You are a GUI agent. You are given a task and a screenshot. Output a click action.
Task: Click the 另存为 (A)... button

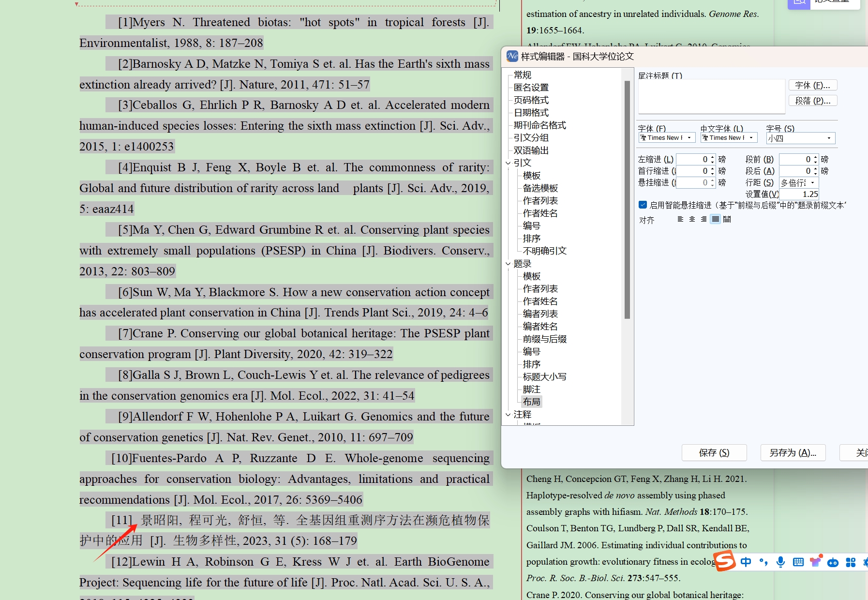(793, 453)
